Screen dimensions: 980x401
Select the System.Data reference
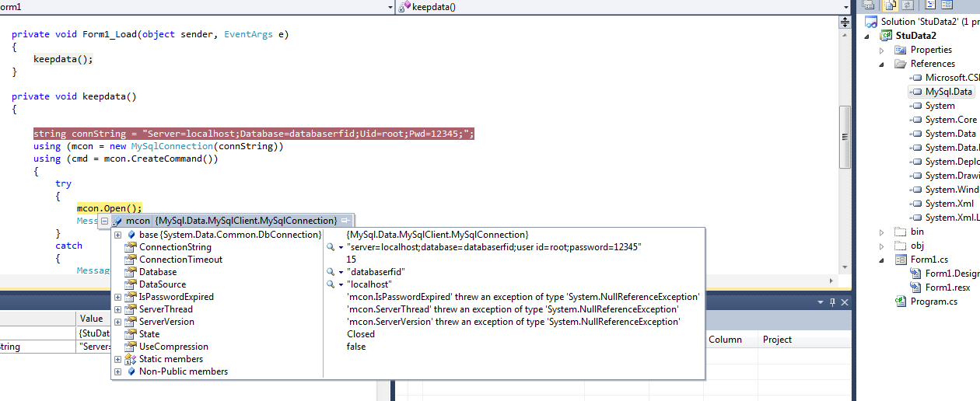pyautogui.click(x=950, y=134)
